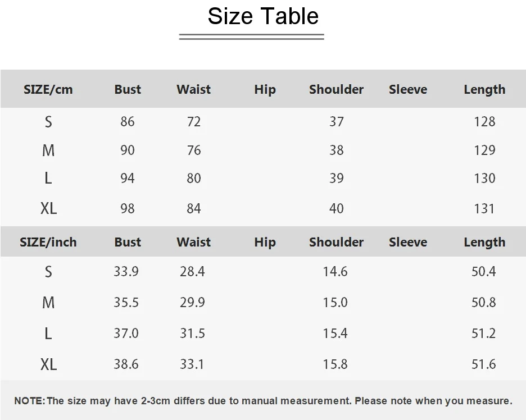Click the Sleeve header in the cm table
Screen dimensions: 526x420
click(x=408, y=89)
